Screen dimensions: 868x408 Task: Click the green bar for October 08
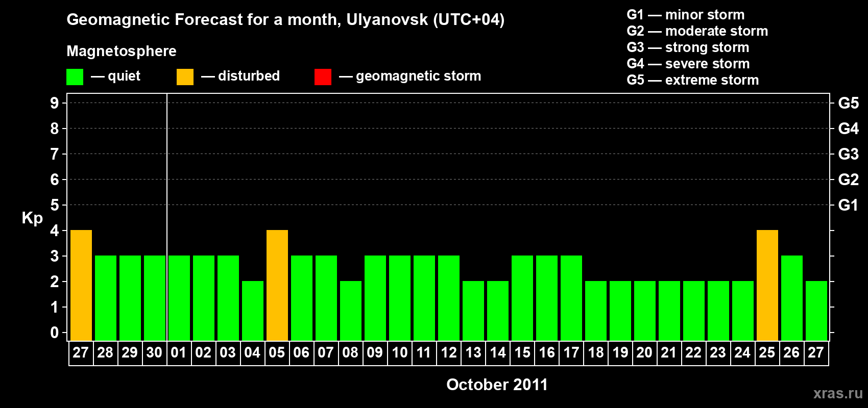(x=351, y=311)
